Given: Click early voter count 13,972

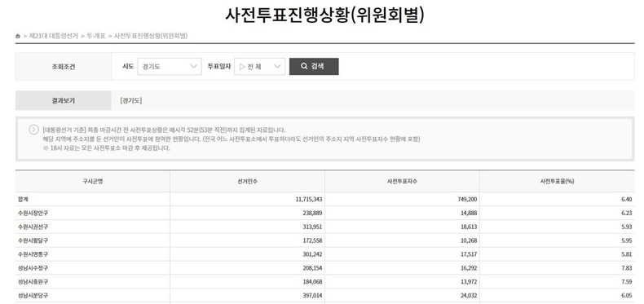Looking at the screenshot, I should [469, 282].
